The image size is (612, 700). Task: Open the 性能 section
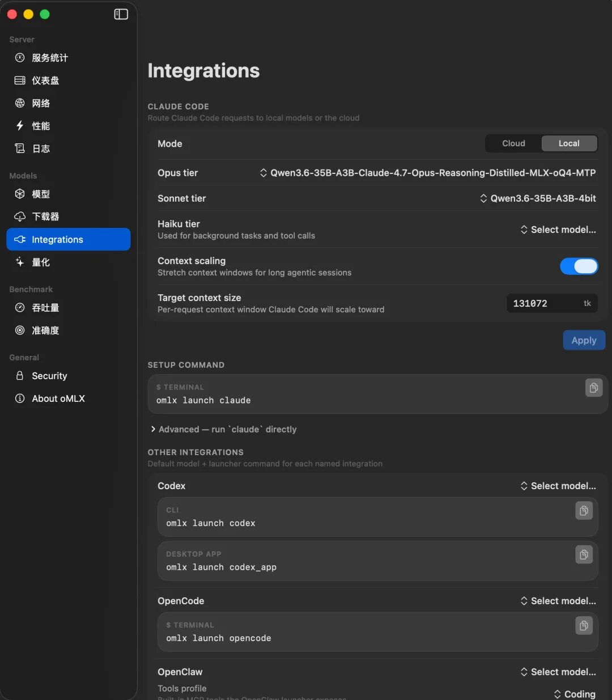coord(69,126)
